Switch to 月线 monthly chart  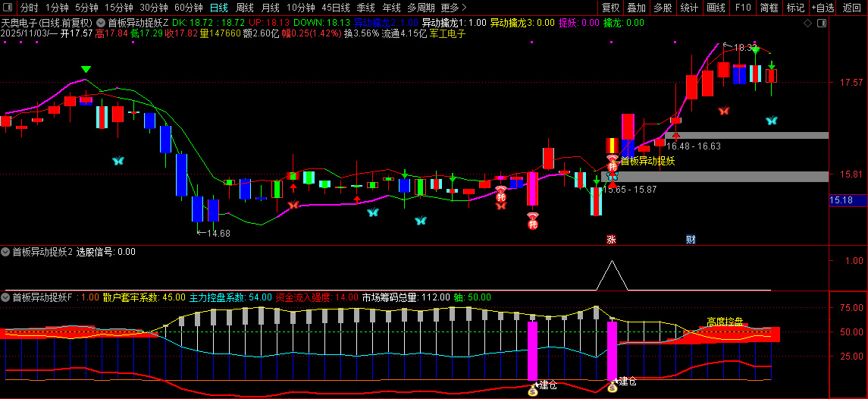270,8
